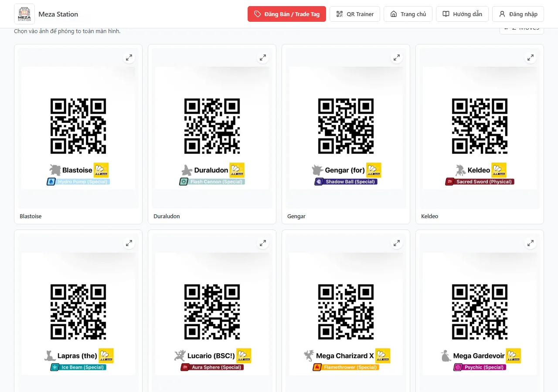Image resolution: width=558 pixels, height=392 pixels.
Task: Click the yellow badge beside Lapras (the)
Action: (x=106, y=355)
